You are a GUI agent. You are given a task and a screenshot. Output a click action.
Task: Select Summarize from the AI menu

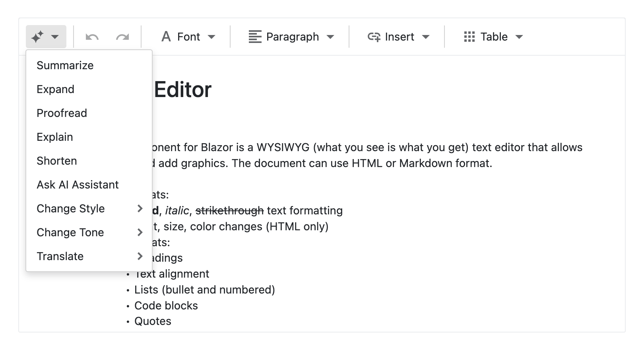pyautogui.click(x=65, y=65)
